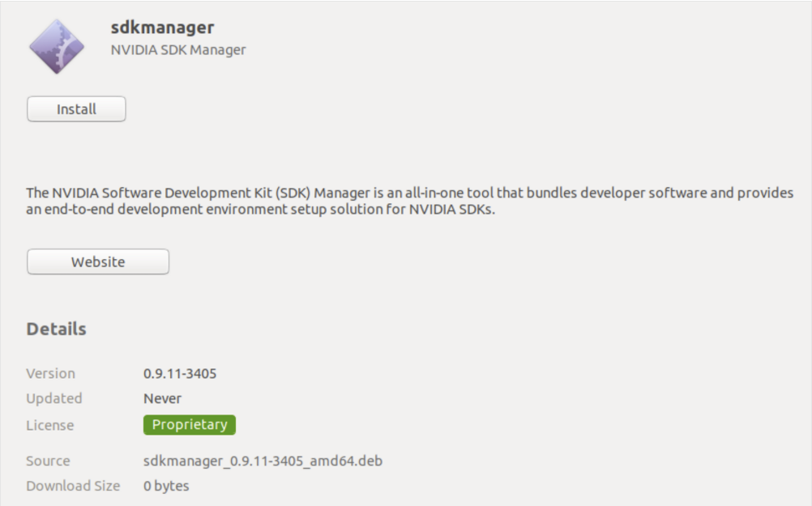Image resolution: width=812 pixels, height=506 pixels.
Task: Click the Download Size label
Action: [73, 486]
